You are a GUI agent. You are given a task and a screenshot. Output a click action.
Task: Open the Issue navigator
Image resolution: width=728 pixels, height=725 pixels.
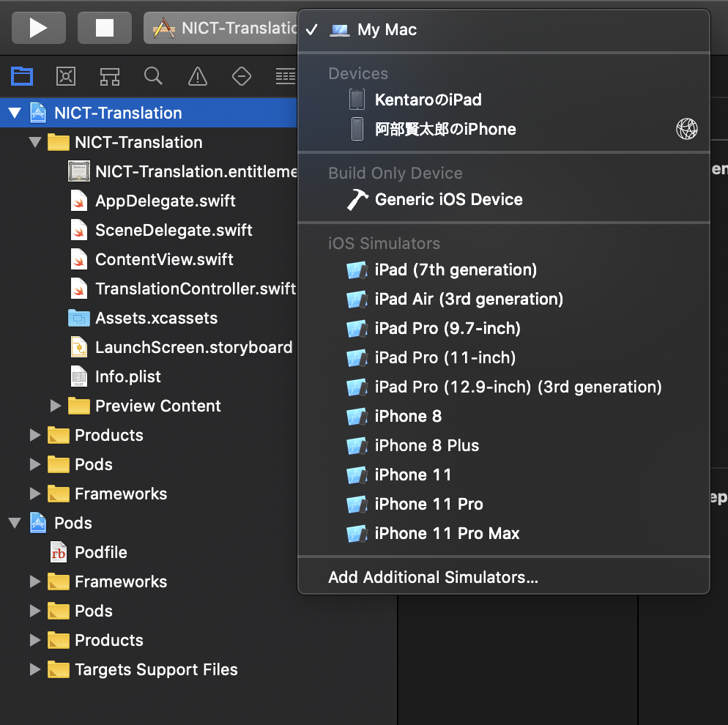(198, 76)
